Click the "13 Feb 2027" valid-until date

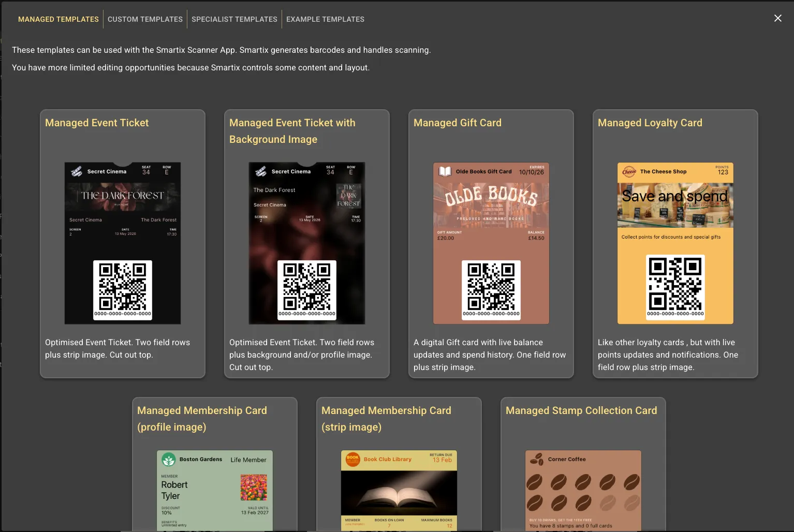(x=255, y=512)
